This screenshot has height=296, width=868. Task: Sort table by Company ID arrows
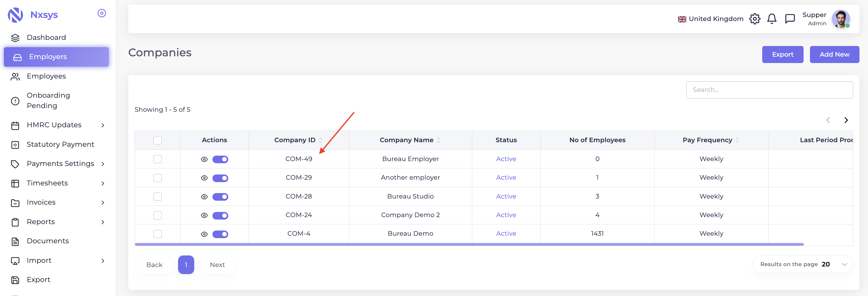(x=321, y=140)
